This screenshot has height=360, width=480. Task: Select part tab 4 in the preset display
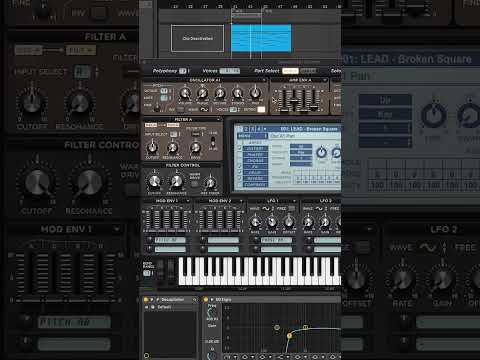259,129
